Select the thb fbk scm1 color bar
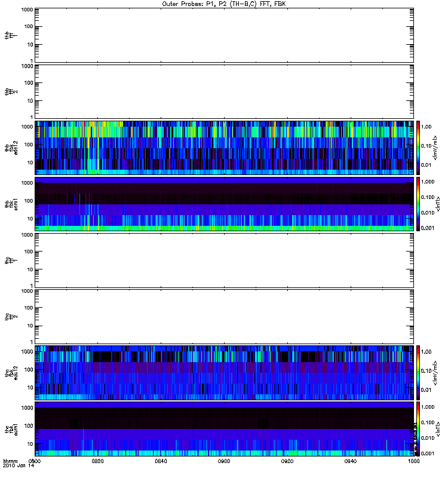This screenshot has width=448, height=478. [x=418, y=204]
